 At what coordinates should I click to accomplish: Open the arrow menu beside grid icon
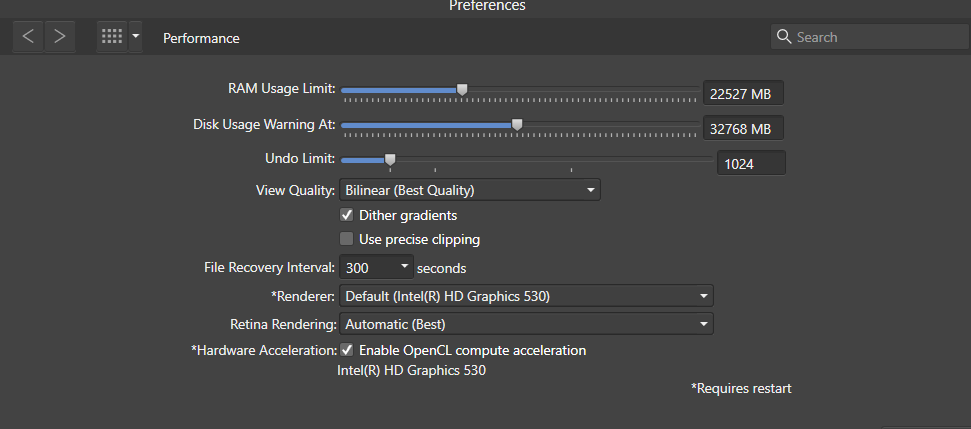tap(136, 37)
